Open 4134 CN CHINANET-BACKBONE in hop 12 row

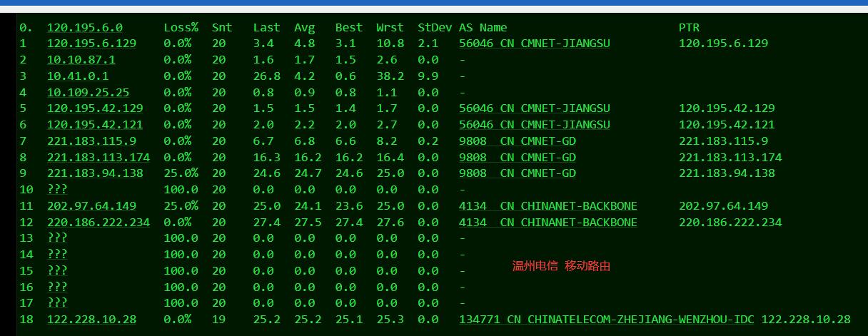click(548, 222)
